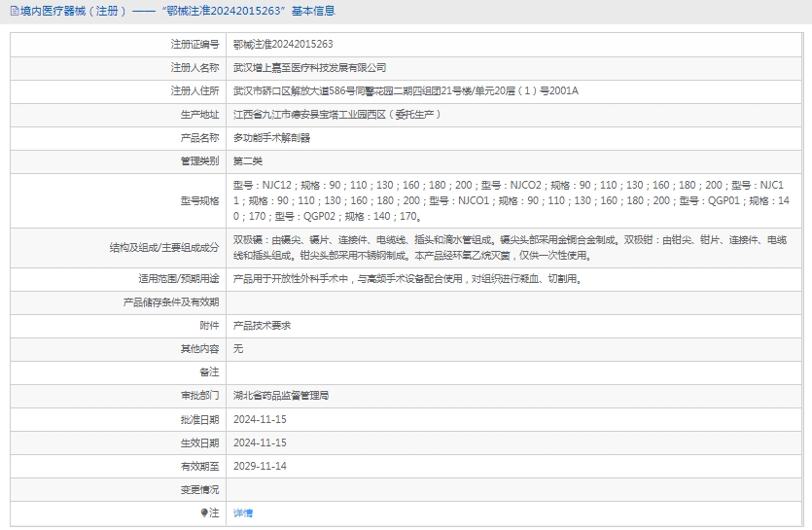Click the 注册证编号 row label
812x530 pixels.
click(x=194, y=45)
